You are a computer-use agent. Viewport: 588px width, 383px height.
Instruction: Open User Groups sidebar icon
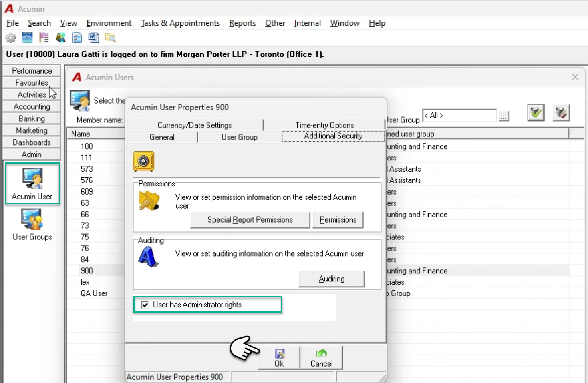pyautogui.click(x=32, y=225)
